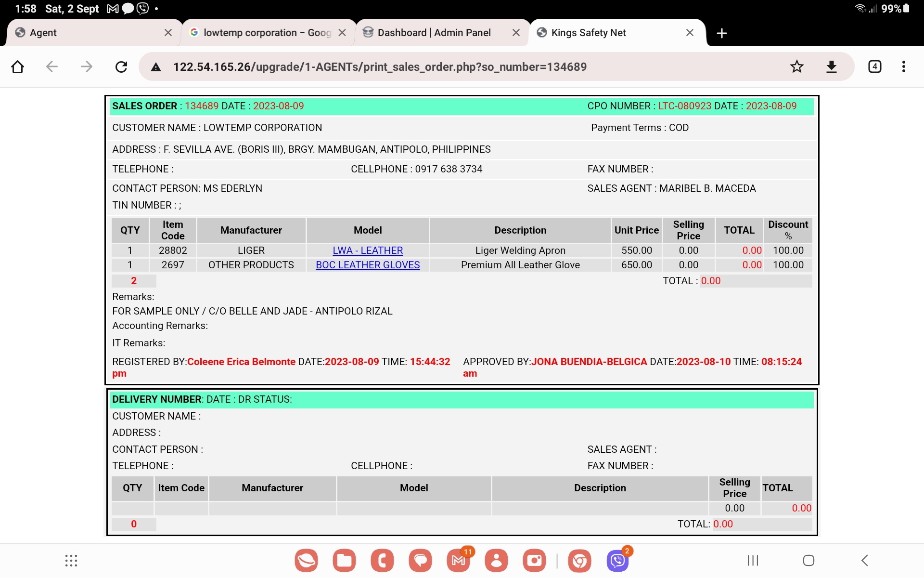Open the Camera app in dock

tap(535, 560)
